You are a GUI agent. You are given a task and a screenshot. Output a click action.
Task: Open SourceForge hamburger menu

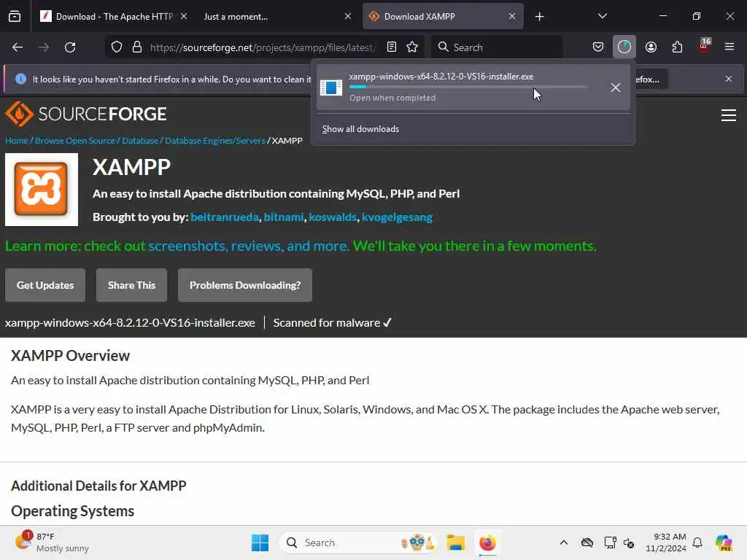[729, 115]
